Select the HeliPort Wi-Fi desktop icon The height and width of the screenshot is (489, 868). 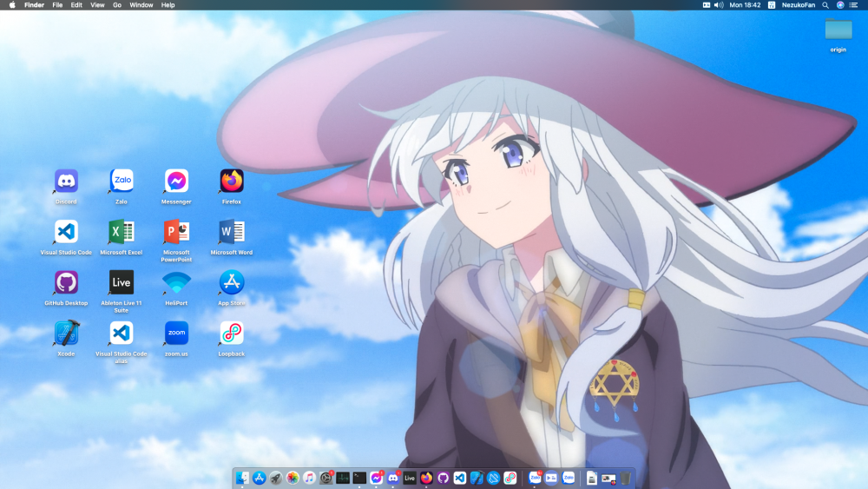[x=176, y=282]
